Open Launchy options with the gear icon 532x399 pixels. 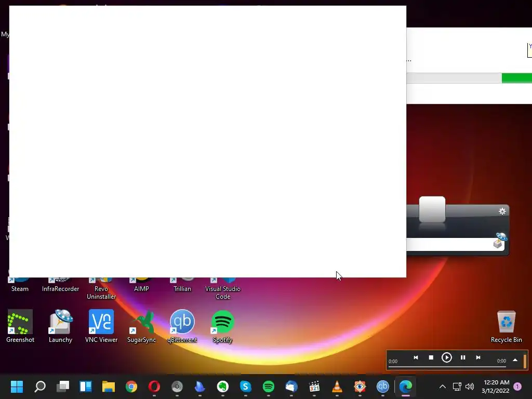coord(502,211)
